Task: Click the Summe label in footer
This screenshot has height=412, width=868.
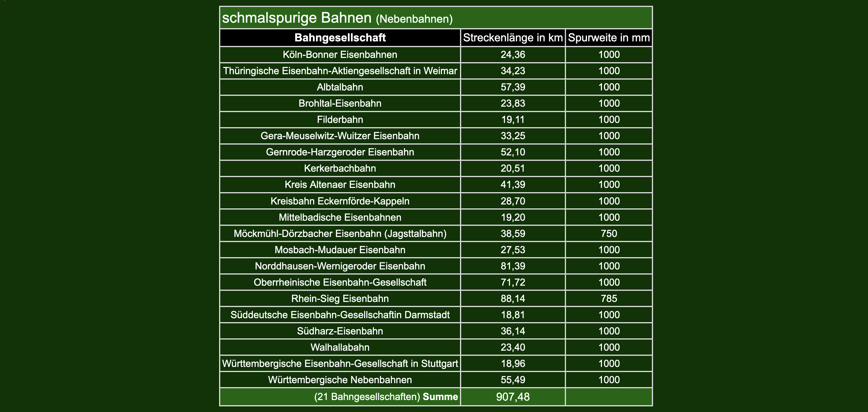Action: [x=440, y=397]
